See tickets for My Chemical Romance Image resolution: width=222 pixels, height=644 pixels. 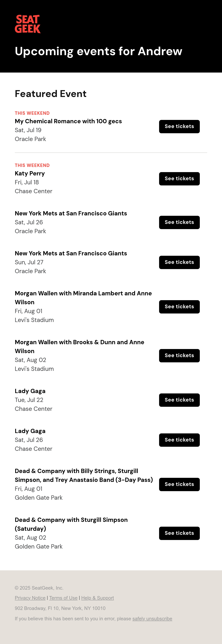click(x=179, y=127)
